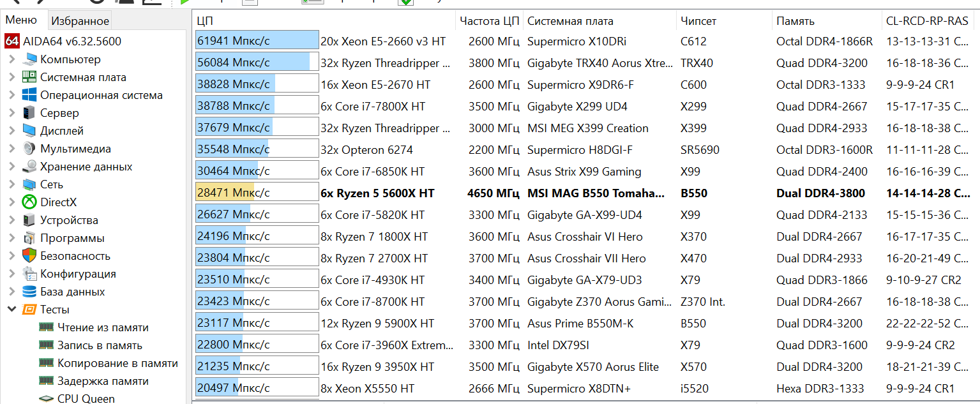Click the Конфигурация icon
The image size is (980, 404).
[29, 274]
